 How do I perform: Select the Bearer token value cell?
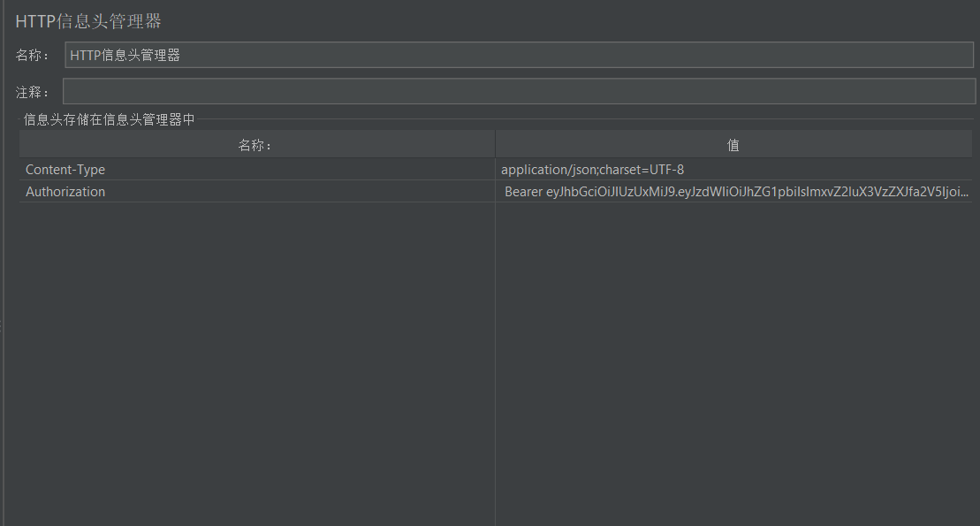pos(733,191)
